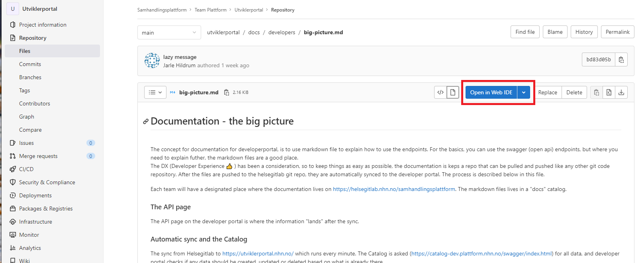Open the main branch selector dropdown
This screenshot has width=644, height=263.
coord(169,33)
